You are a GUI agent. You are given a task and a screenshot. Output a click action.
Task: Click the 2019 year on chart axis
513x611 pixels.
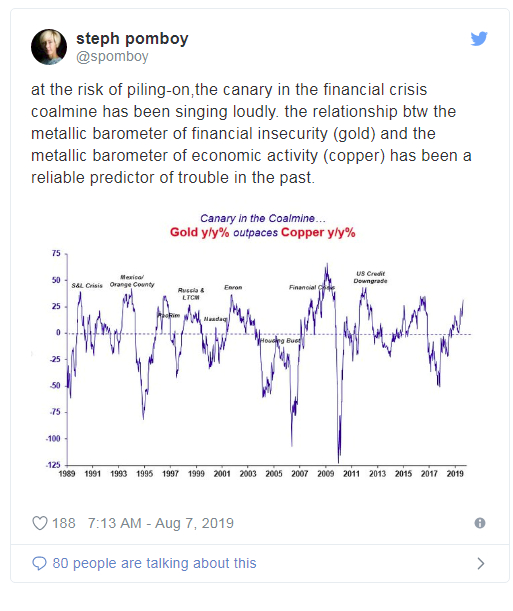tap(455, 473)
